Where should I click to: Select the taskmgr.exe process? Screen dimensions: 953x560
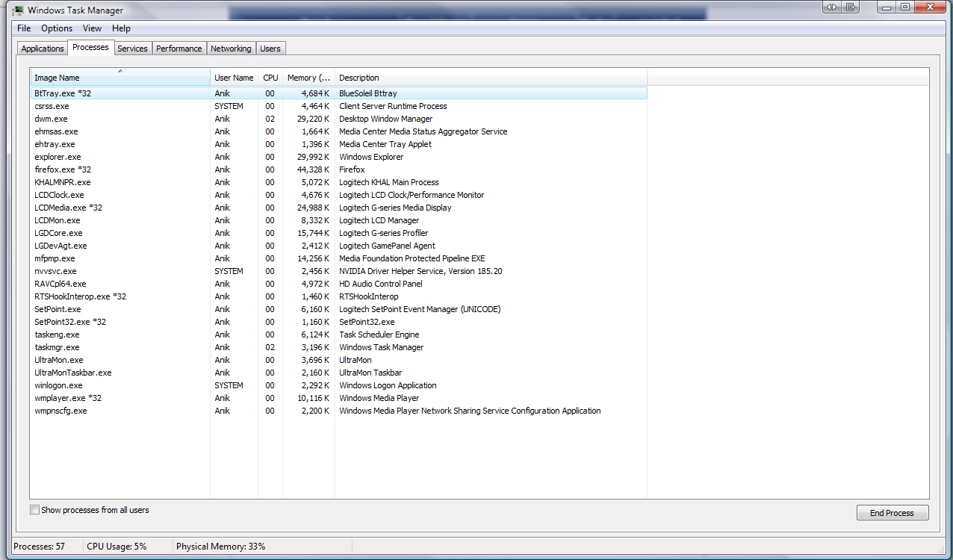point(338,347)
